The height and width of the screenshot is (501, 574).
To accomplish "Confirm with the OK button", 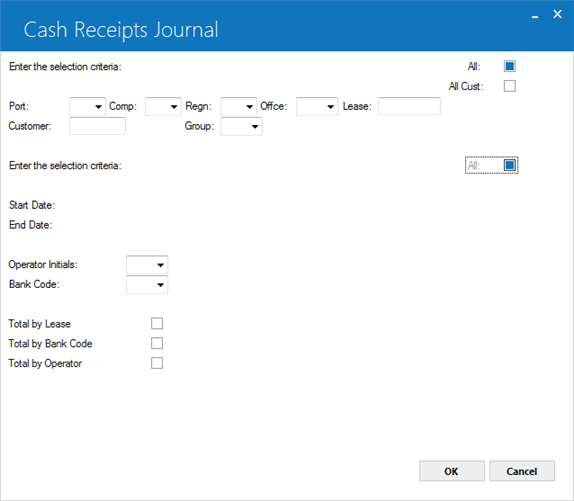I will [452, 471].
